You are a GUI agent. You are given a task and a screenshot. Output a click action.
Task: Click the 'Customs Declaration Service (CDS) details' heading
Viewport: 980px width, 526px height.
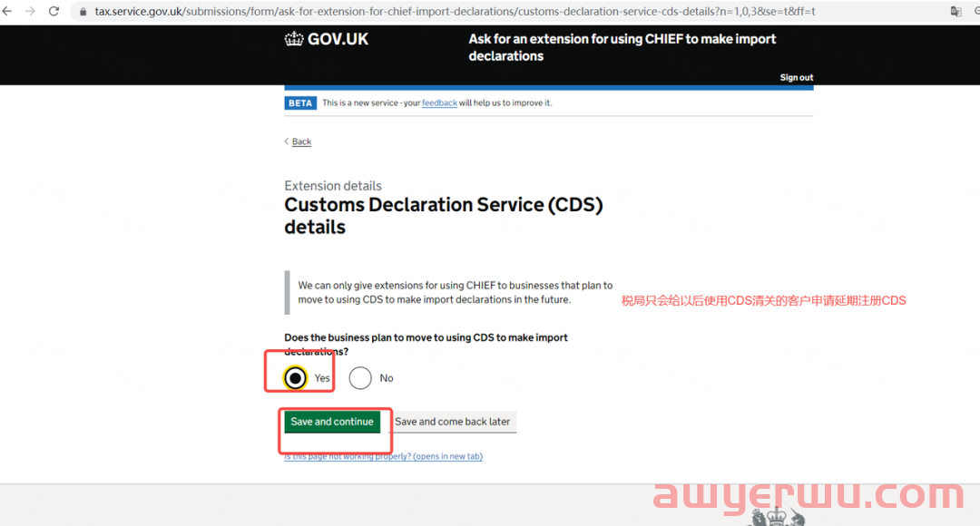pos(444,216)
